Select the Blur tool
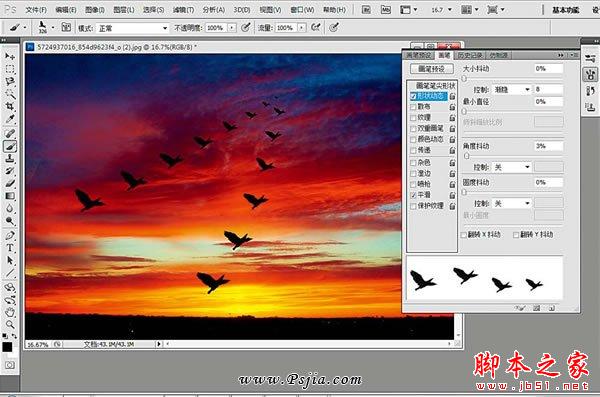Image resolution: width=600 pixels, height=397 pixels. click(x=10, y=209)
